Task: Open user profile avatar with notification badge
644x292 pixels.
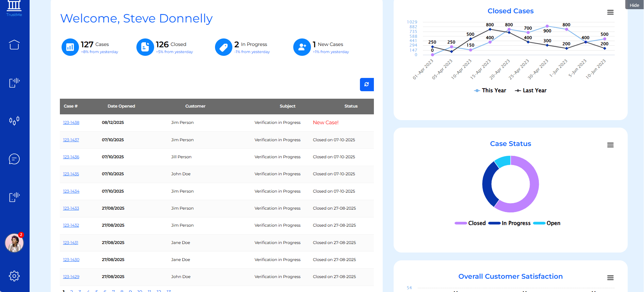Action: point(14,243)
